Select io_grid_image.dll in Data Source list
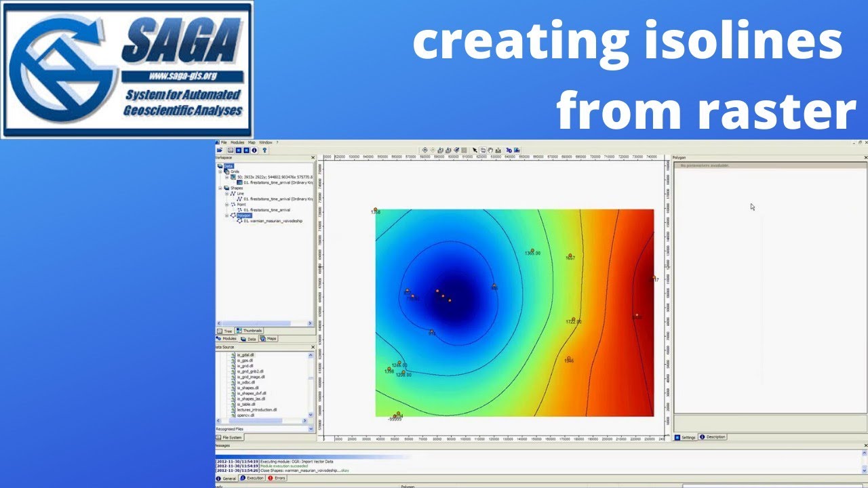This screenshot has width=868, height=488. coord(251,377)
